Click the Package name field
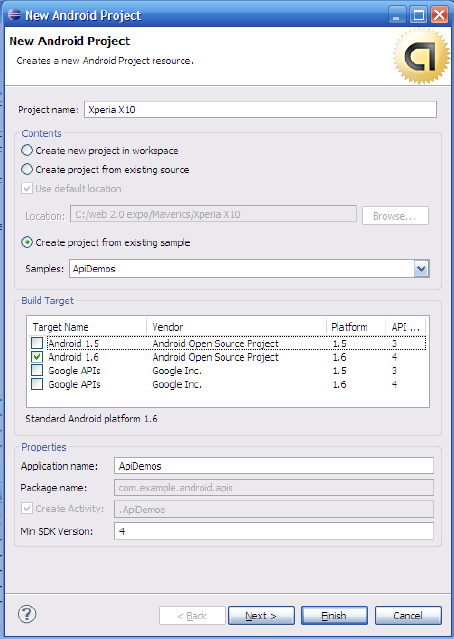 (274, 487)
